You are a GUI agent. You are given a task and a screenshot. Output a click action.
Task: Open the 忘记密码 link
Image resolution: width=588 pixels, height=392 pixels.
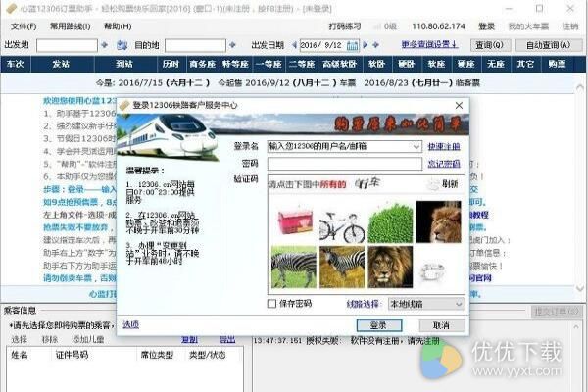coord(444,164)
